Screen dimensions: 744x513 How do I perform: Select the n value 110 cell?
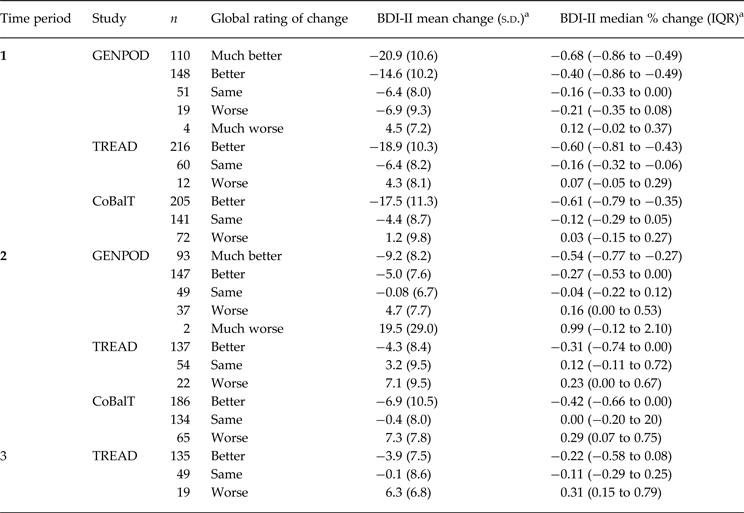[181, 56]
